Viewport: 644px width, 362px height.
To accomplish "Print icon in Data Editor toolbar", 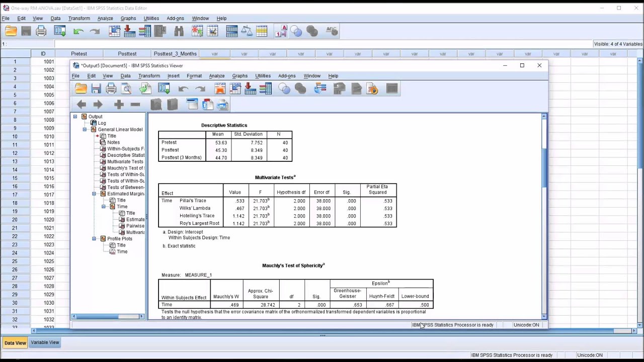I will (x=41, y=31).
